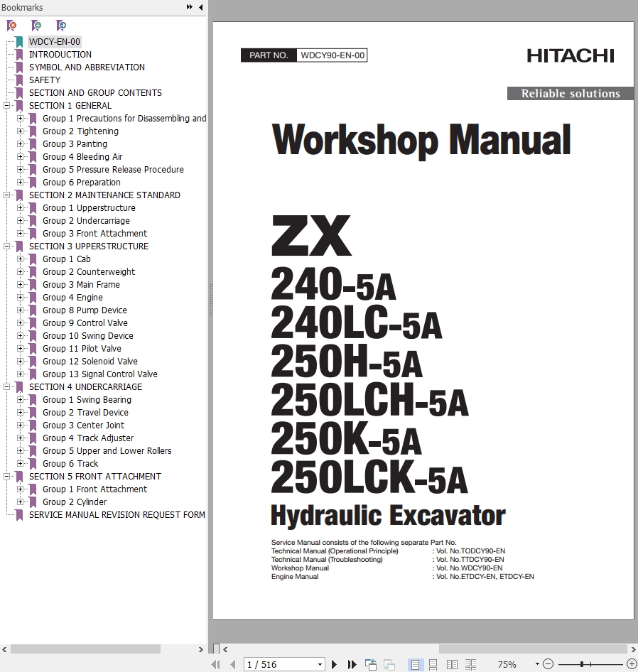Collapse SECTION 4 UNDERCARRIAGE node

[6, 386]
